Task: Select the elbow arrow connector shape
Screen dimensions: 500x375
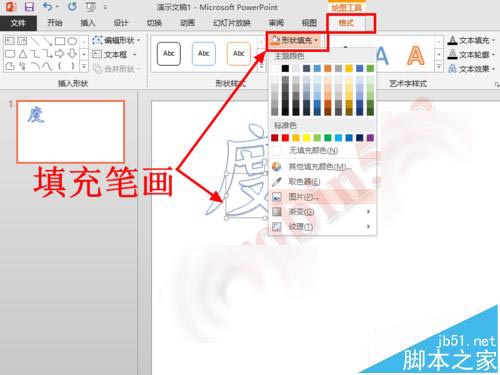Action: tap(47, 54)
